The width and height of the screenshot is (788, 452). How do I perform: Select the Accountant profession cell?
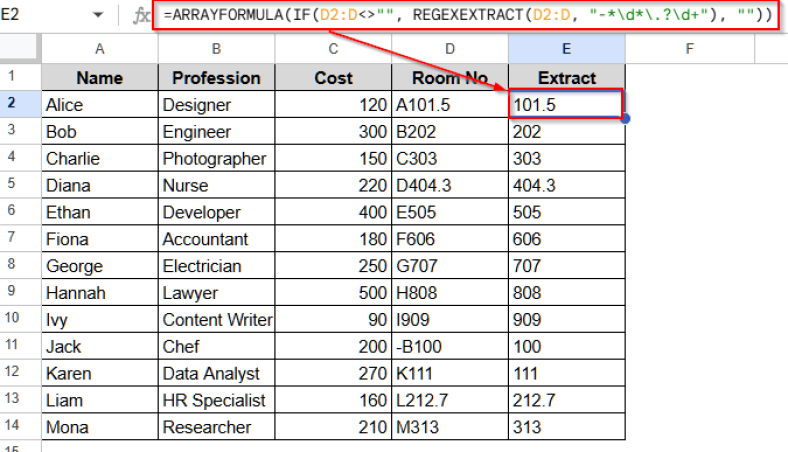point(216,239)
